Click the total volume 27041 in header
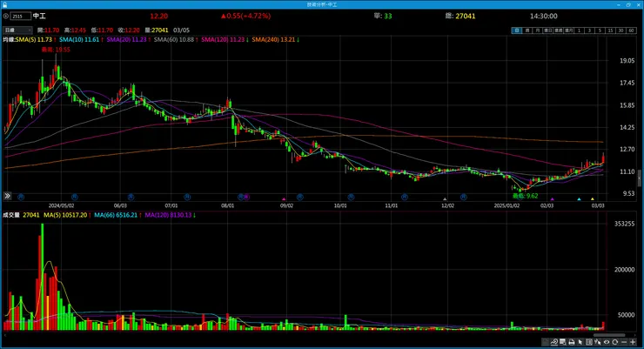The image size is (644, 349). tap(466, 16)
